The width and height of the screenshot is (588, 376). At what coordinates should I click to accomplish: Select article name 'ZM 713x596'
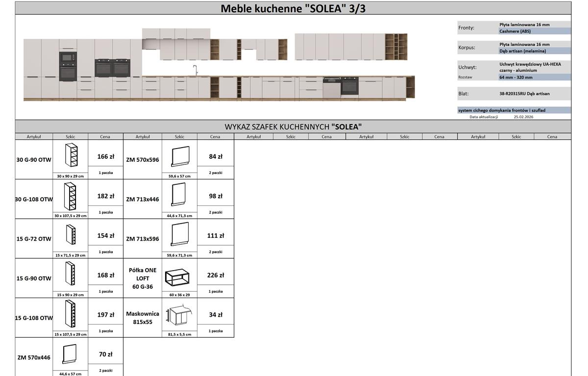[x=143, y=239]
